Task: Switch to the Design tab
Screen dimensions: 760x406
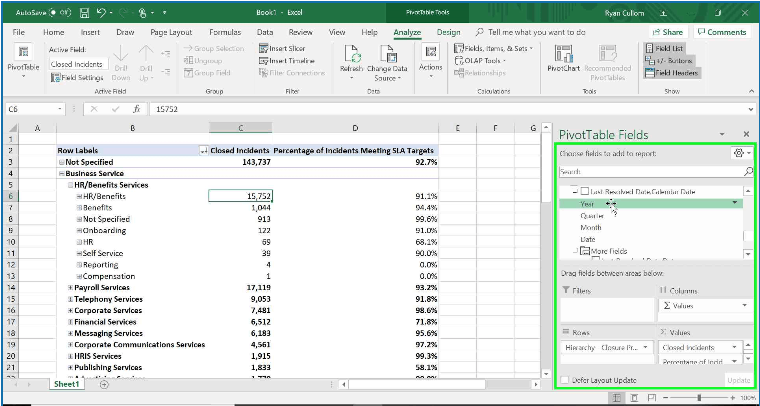Action: click(448, 32)
